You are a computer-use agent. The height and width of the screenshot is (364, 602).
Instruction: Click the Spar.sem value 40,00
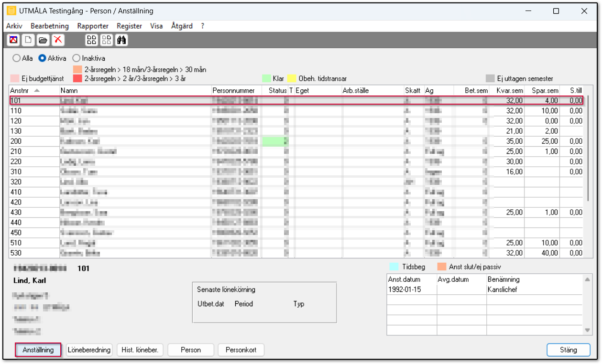click(549, 253)
